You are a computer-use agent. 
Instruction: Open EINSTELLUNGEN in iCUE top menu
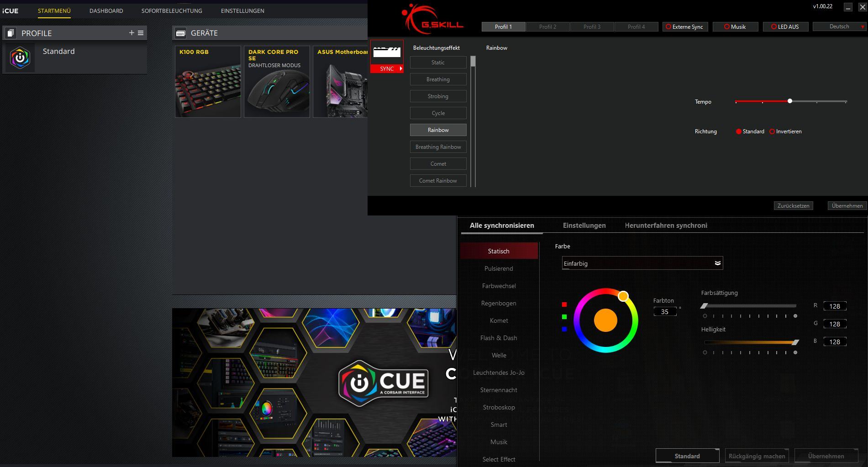pyautogui.click(x=242, y=10)
